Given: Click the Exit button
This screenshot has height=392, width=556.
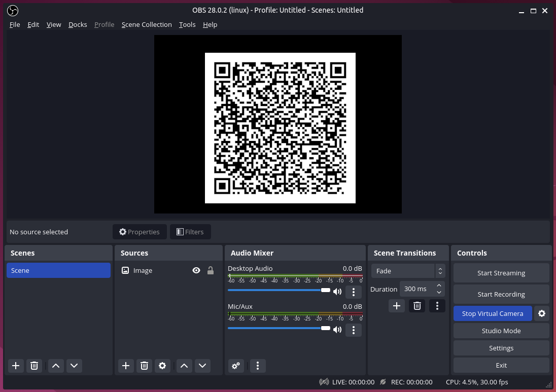Looking at the screenshot, I should pos(501,366).
